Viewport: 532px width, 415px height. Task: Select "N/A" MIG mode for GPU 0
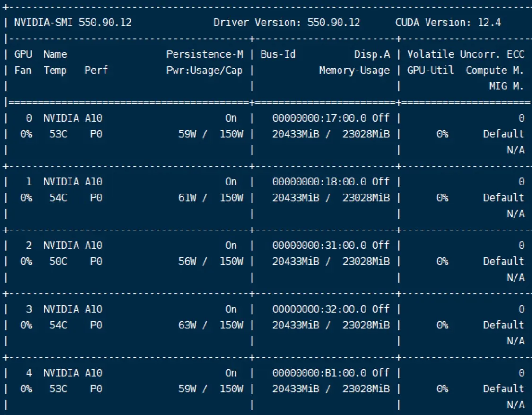516,150
